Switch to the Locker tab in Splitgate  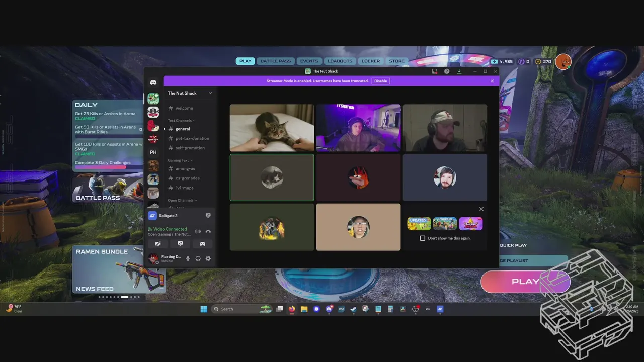click(x=371, y=61)
